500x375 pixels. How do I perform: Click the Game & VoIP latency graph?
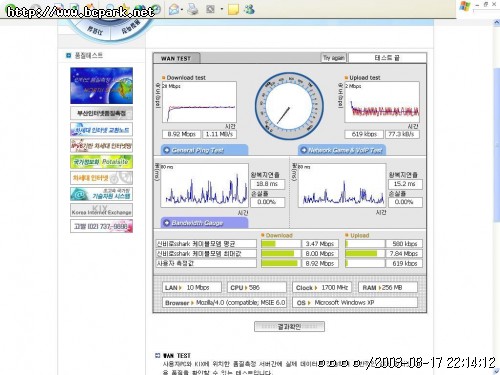coord(342,185)
